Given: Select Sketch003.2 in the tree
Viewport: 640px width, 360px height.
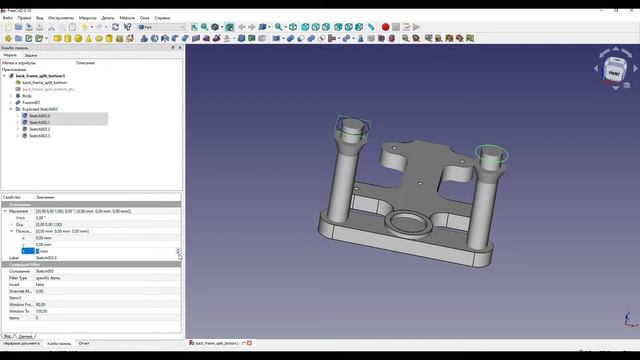Looking at the screenshot, I should click(40, 129).
